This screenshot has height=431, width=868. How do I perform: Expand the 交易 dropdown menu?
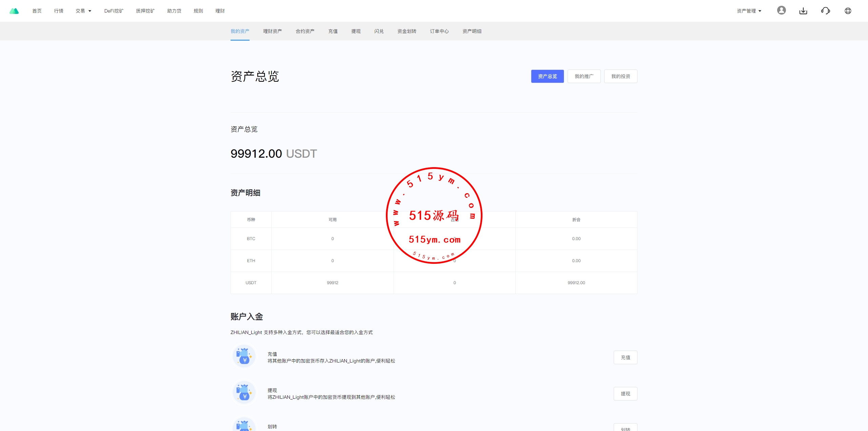tap(83, 11)
